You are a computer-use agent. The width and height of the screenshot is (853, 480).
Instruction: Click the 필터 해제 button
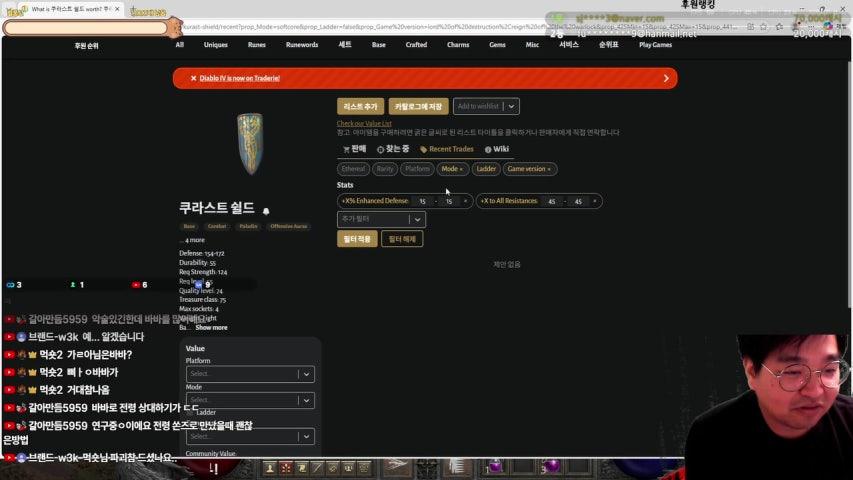402,239
